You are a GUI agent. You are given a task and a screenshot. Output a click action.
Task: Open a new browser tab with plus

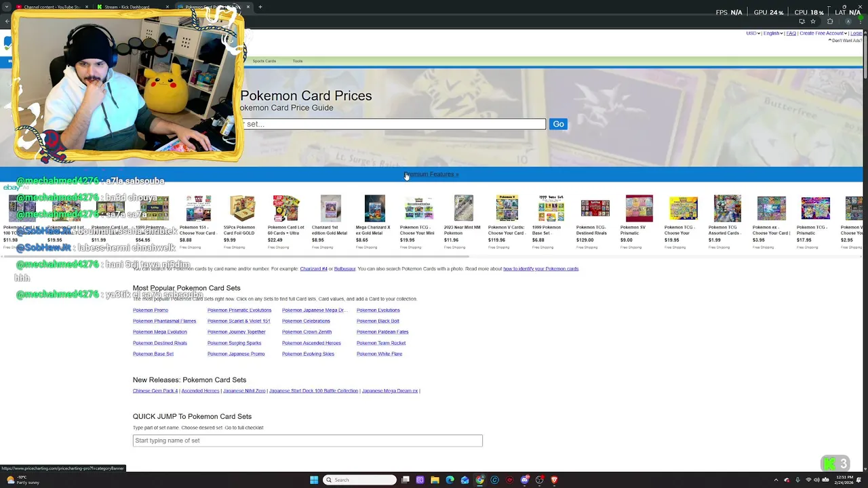260,7
